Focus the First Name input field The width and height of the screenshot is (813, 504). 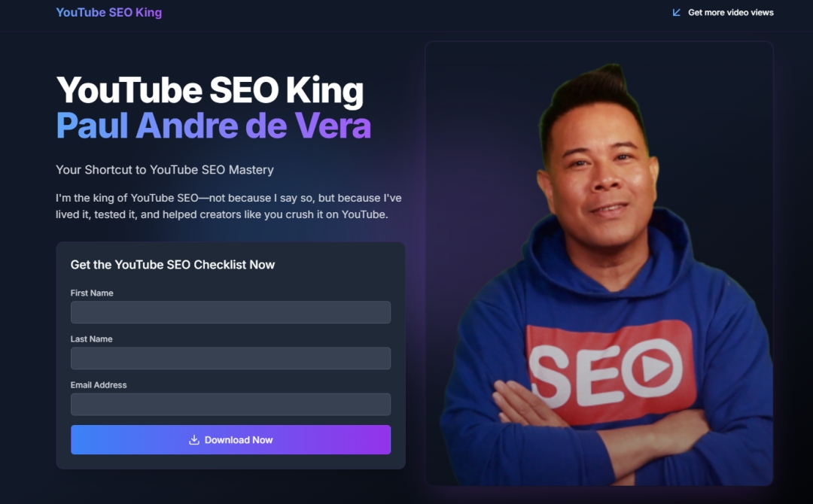231,312
